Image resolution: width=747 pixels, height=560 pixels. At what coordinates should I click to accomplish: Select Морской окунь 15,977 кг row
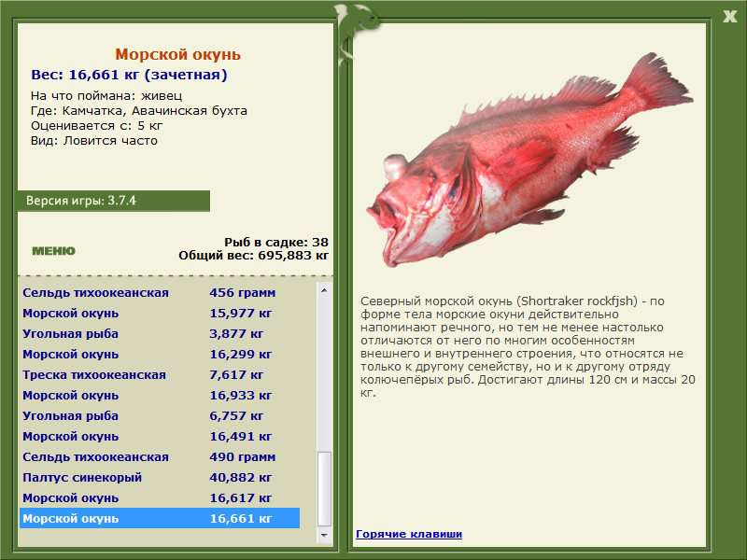160,313
